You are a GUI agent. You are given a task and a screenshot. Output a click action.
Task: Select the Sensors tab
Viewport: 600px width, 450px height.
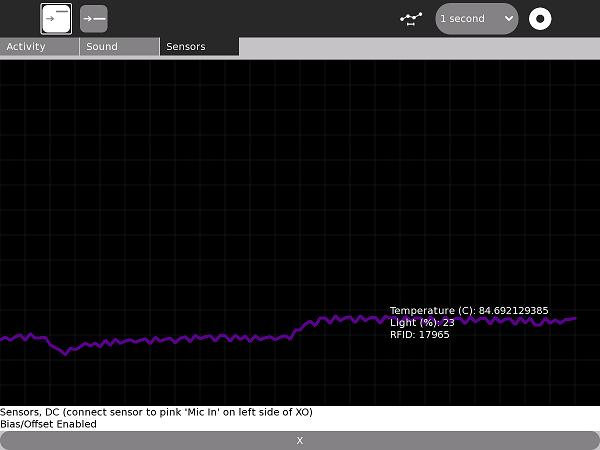point(199,46)
